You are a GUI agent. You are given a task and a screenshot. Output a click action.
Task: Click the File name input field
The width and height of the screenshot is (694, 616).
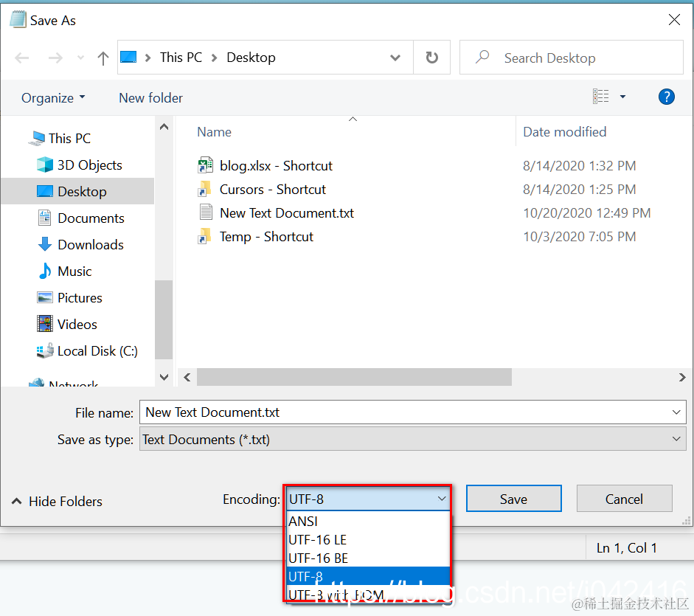(x=412, y=412)
